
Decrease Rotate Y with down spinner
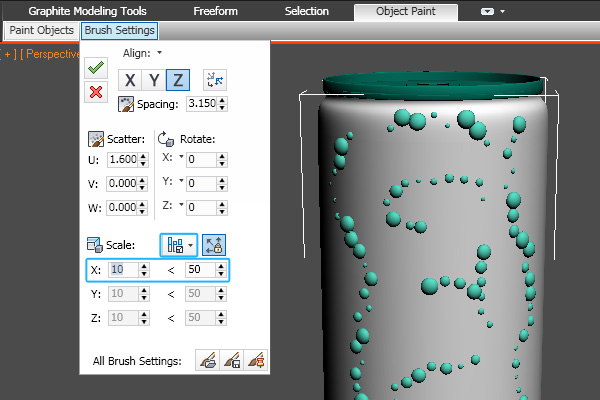(x=222, y=188)
